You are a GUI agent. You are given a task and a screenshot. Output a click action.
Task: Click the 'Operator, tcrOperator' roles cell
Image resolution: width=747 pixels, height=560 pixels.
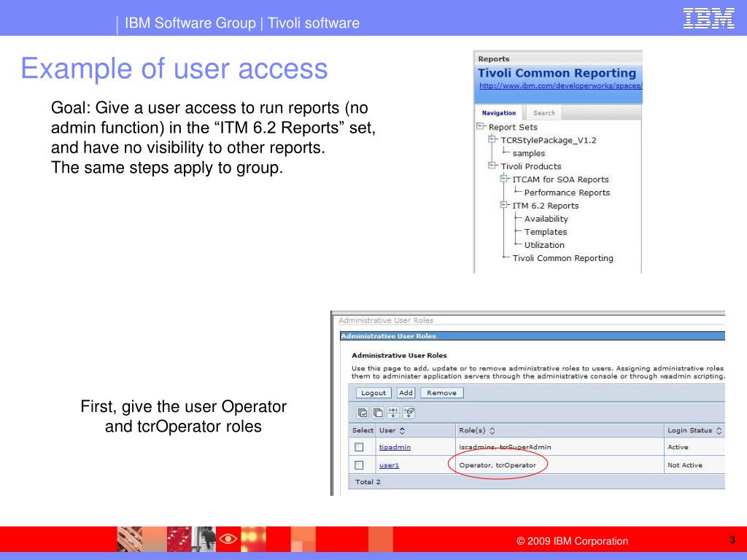coord(498,465)
